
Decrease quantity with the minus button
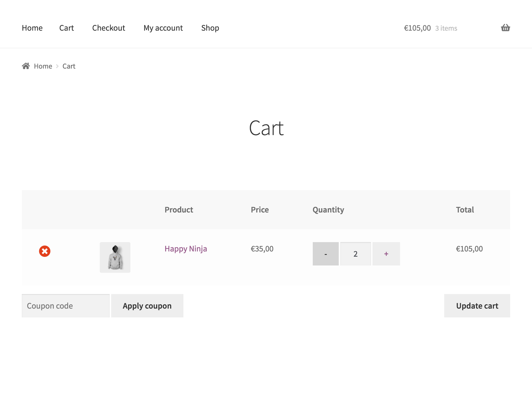point(325,254)
